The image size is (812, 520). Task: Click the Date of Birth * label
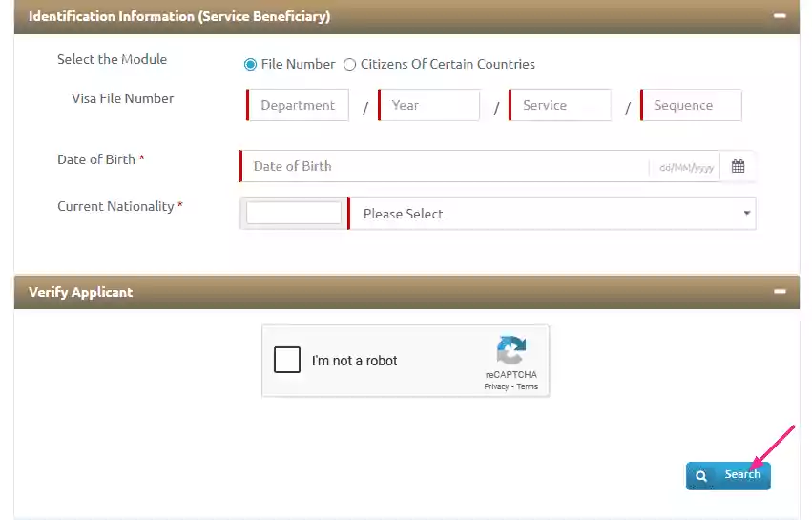(101, 159)
